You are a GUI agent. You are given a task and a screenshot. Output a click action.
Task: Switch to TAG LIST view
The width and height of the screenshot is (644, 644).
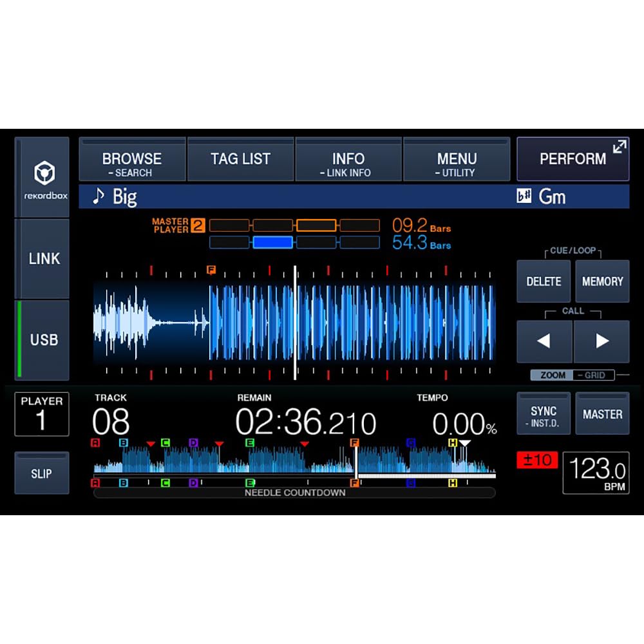pyautogui.click(x=240, y=159)
